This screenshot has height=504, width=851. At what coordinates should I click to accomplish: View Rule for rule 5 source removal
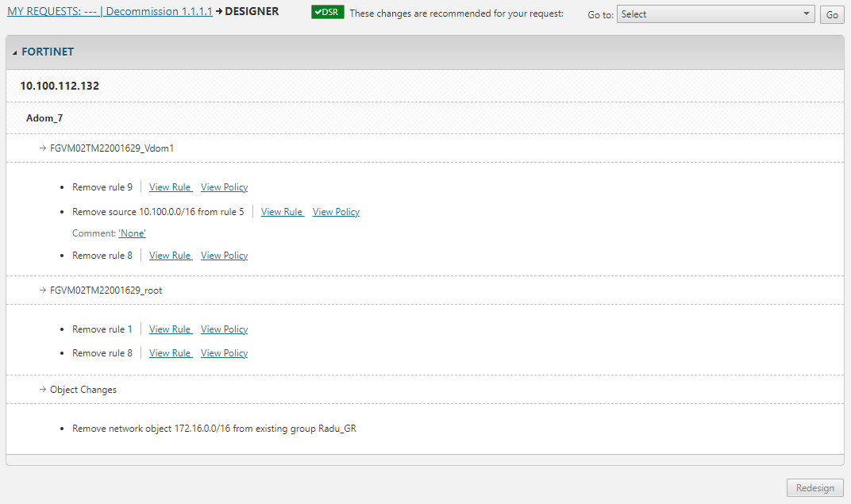[x=283, y=212]
